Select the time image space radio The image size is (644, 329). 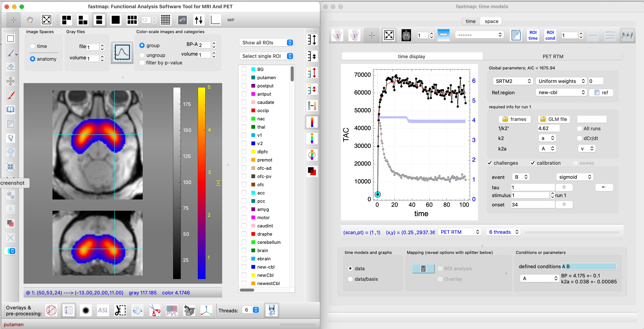33,46
